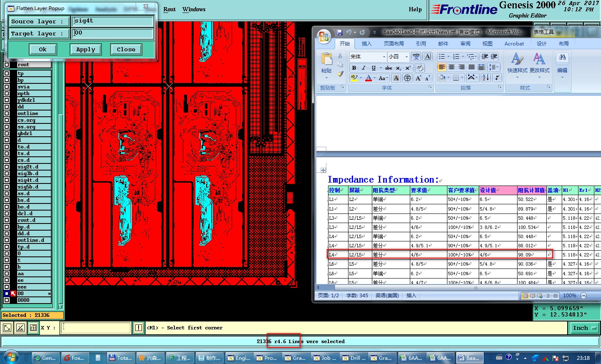
Task: Center paragraph text in Word
Action: tap(452, 67)
